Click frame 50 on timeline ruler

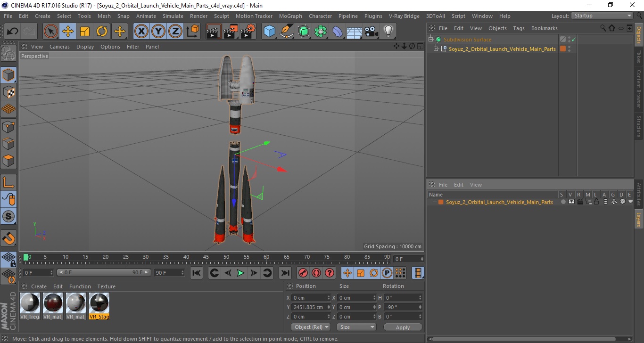(x=226, y=257)
